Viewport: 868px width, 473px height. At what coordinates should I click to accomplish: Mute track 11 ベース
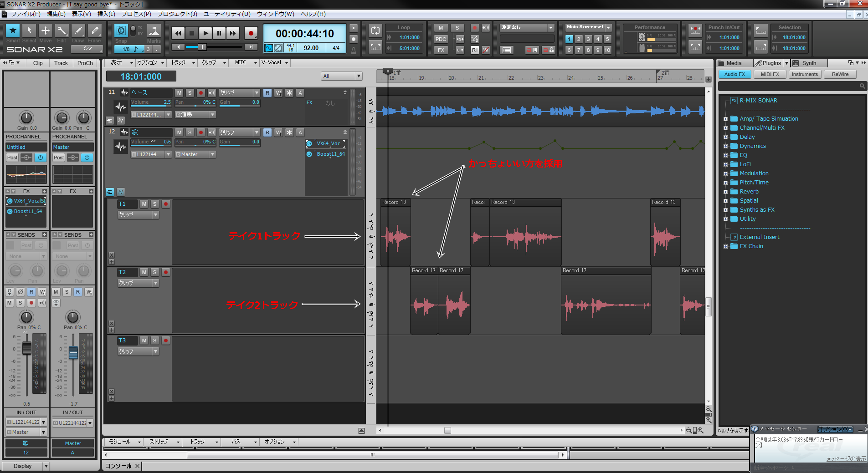point(179,93)
